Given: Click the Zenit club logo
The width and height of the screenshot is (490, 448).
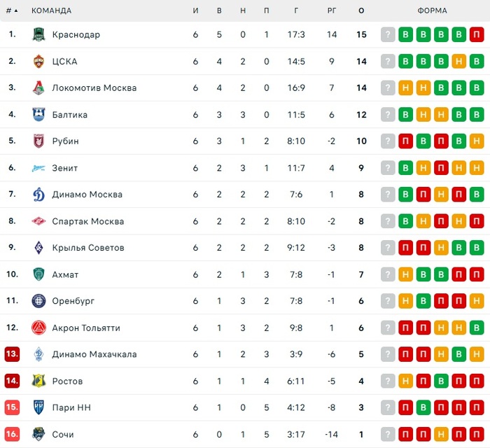Looking at the screenshot, I should coord(38,168).
